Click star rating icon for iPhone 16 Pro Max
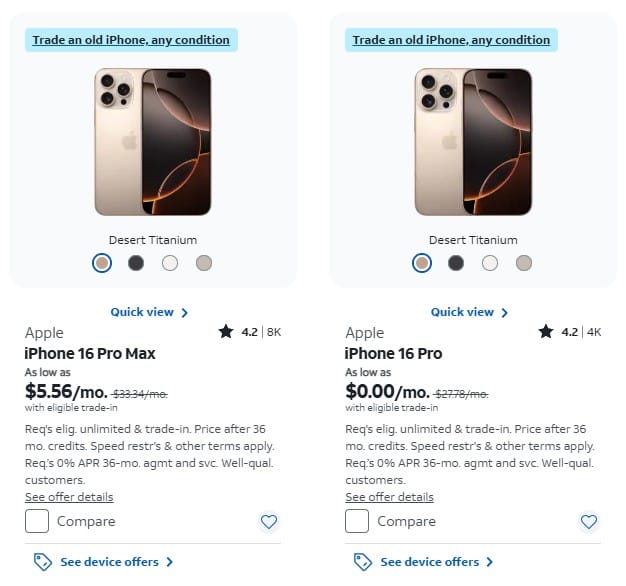This screenshot has height=586, width=626. coord(226,331)
